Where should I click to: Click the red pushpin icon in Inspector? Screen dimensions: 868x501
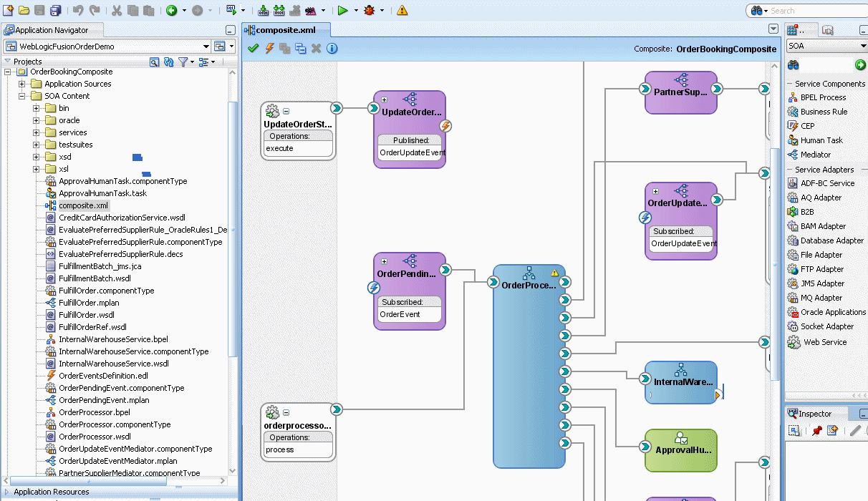click(x=816, y=430)
